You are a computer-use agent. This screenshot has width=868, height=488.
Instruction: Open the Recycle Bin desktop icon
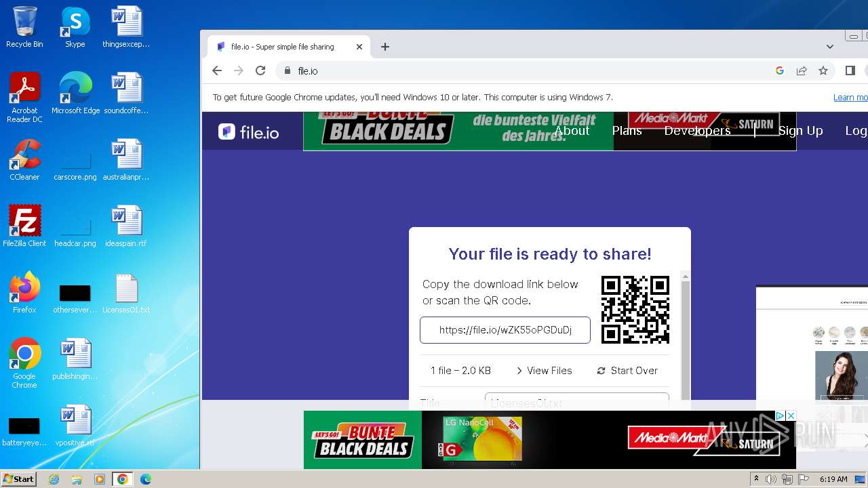point(24,27)
